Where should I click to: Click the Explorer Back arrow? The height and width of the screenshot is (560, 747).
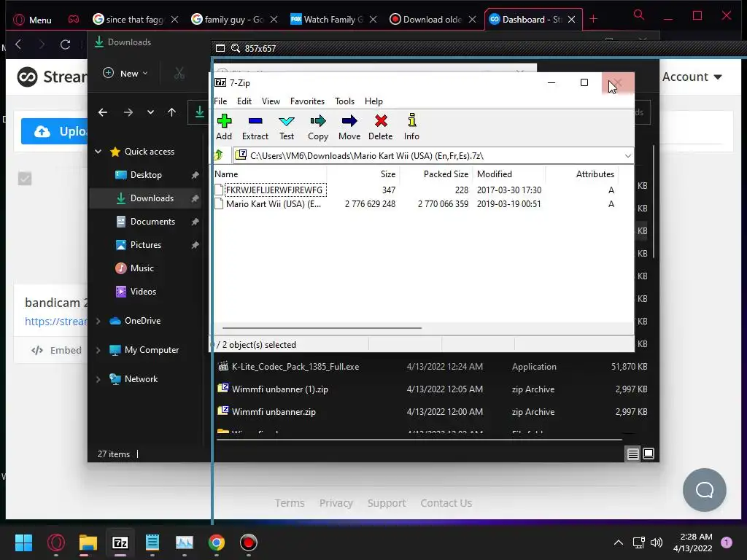102,112
